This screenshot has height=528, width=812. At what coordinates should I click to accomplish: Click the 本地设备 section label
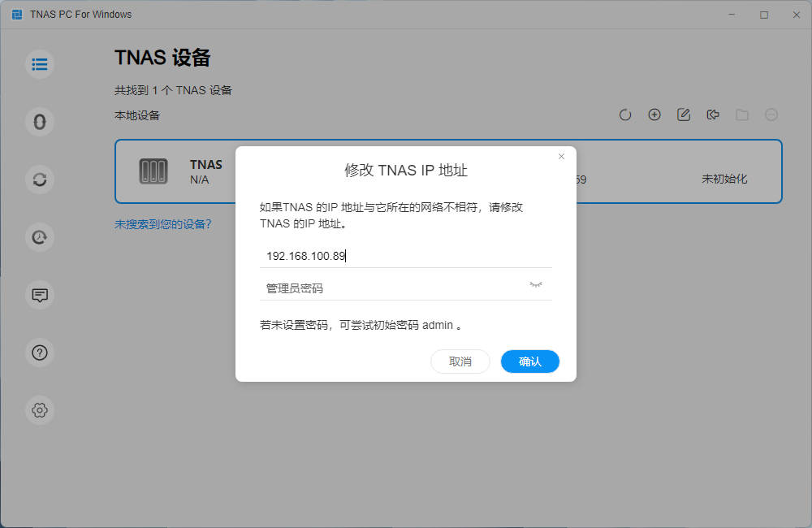click(x=137, y=115)
